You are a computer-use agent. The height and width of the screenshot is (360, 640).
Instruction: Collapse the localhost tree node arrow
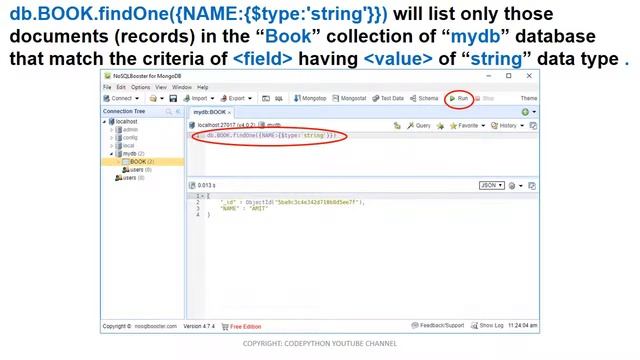point(104,122)
